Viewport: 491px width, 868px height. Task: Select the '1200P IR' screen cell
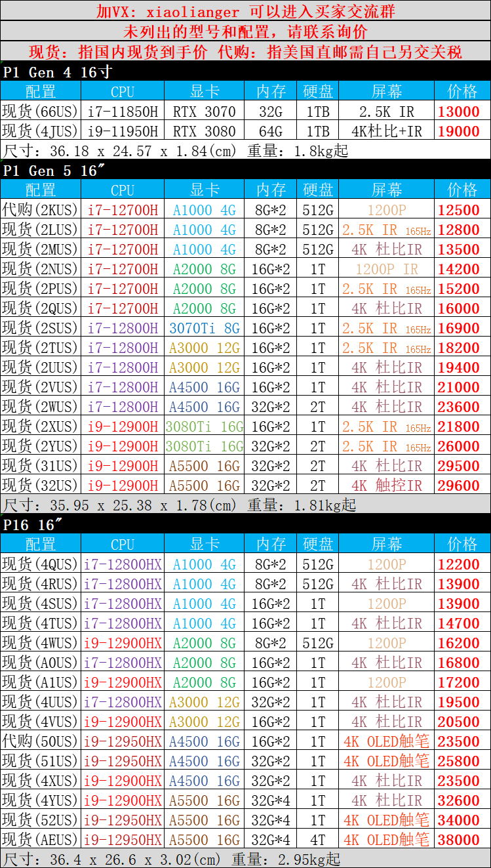pos(387,268)
